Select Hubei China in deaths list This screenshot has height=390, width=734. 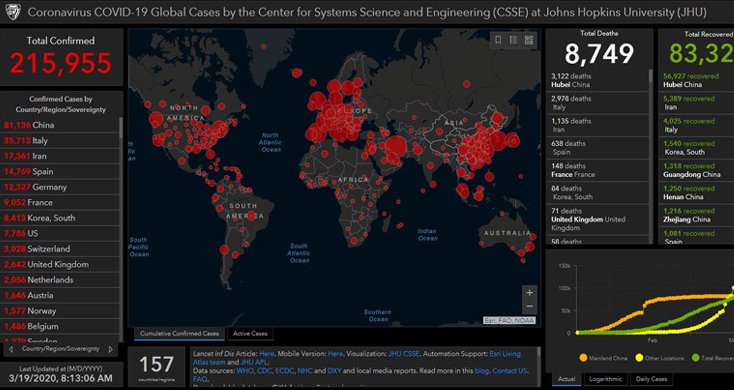pos(598,80)
